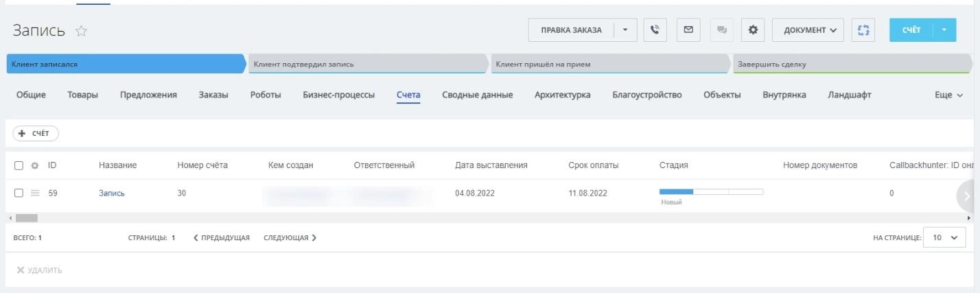Sort by the Номер счёта column header

pos(202,165)
